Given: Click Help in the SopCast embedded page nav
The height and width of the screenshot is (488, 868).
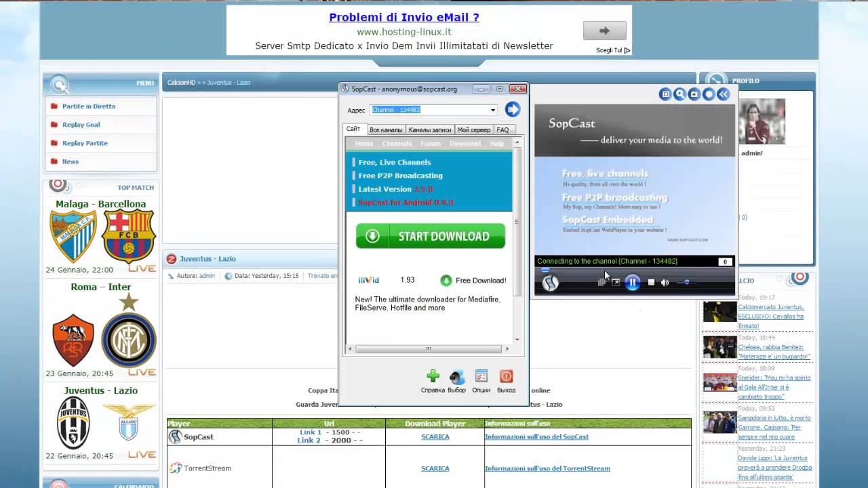Looking at the screenshot, I should point(497,144).
